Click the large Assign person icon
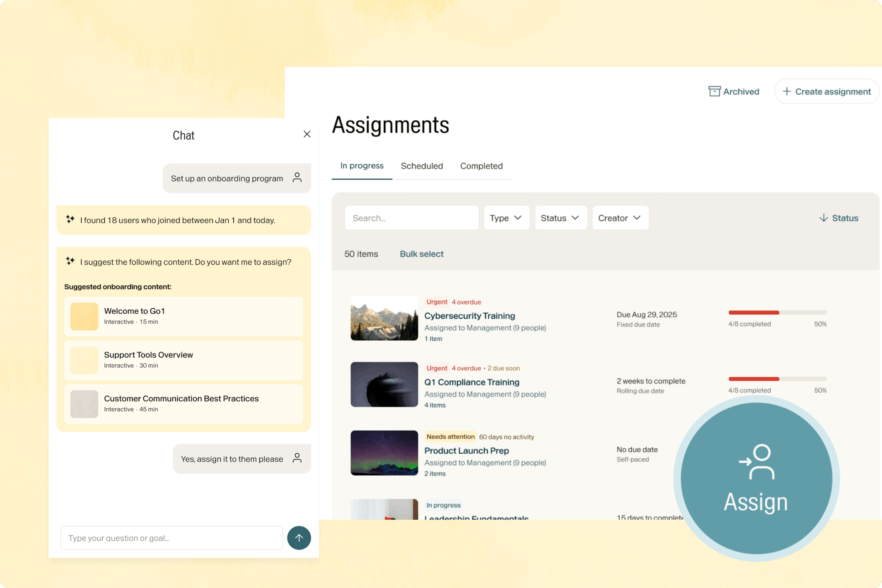The height and width of the screenshot is (588, 882). coord(756,462)
